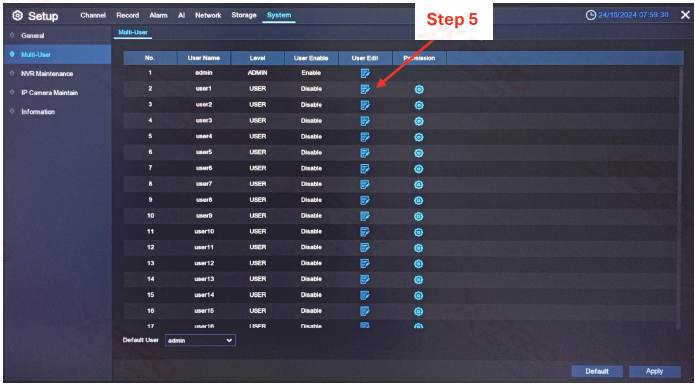Expand the Default User dropdown
Viewport: 695px width, 384px height.
[x=200, y=341]
